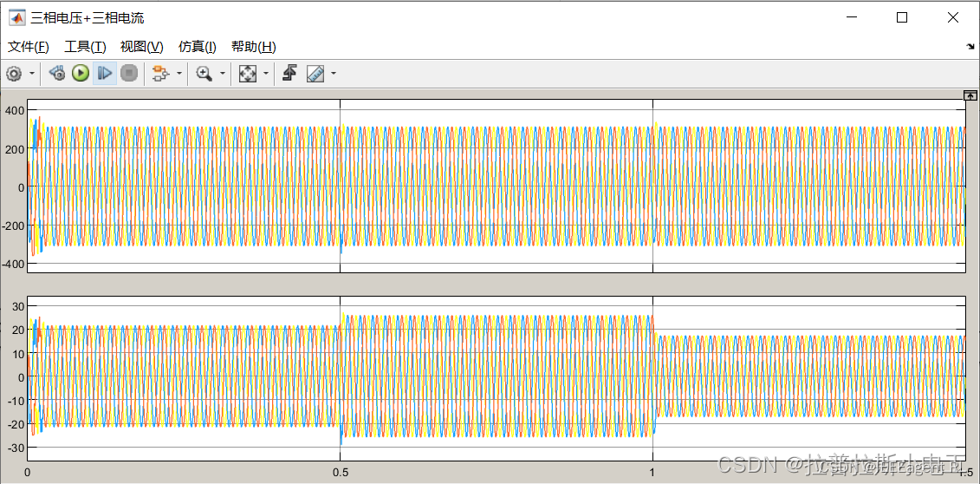Step forward the simulation
Image resolution: width=980 pixels, height=484 pixels.
click(x=104, y=74)
